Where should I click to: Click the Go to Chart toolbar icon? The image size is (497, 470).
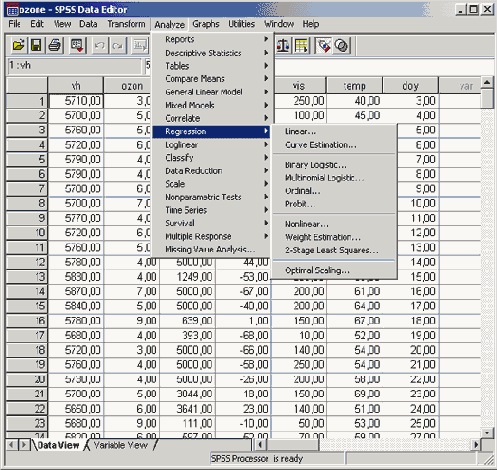pyautogui.click(x=140, y=45)
